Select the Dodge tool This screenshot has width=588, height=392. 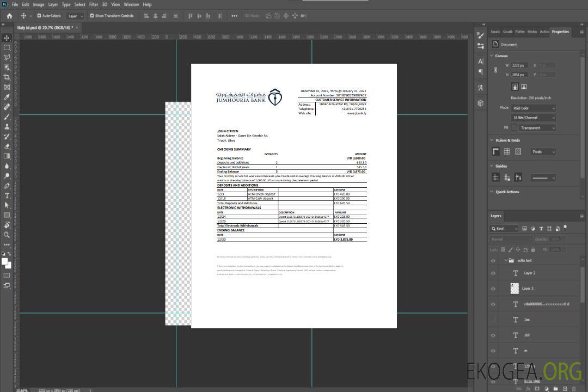(x=7, y=176)
